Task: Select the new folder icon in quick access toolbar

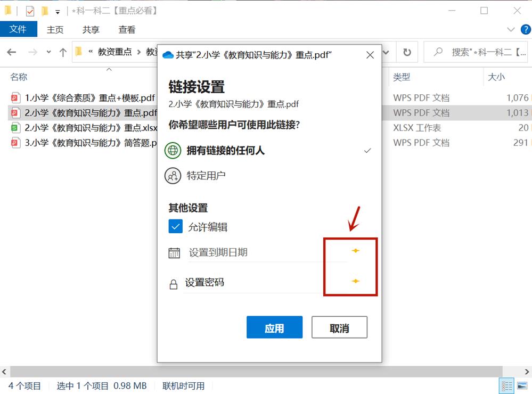Action: [x=45, y=11]
